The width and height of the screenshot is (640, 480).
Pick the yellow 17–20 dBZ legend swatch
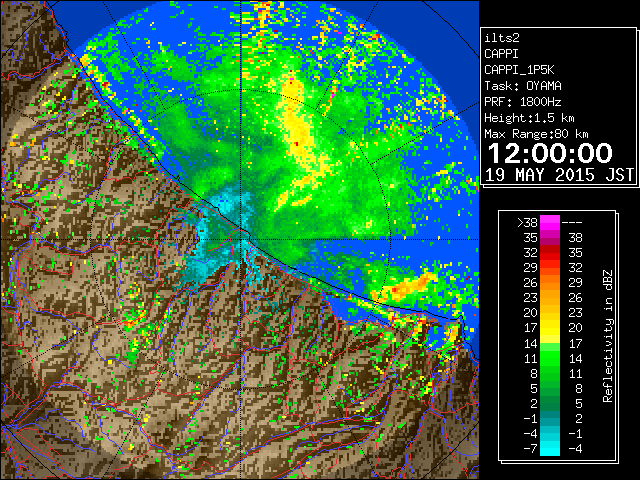[550, 328]
